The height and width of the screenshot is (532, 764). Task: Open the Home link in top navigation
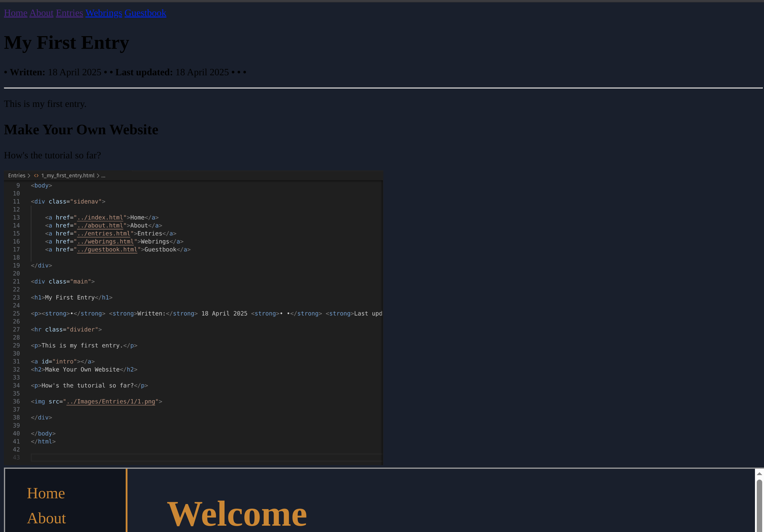15,13
